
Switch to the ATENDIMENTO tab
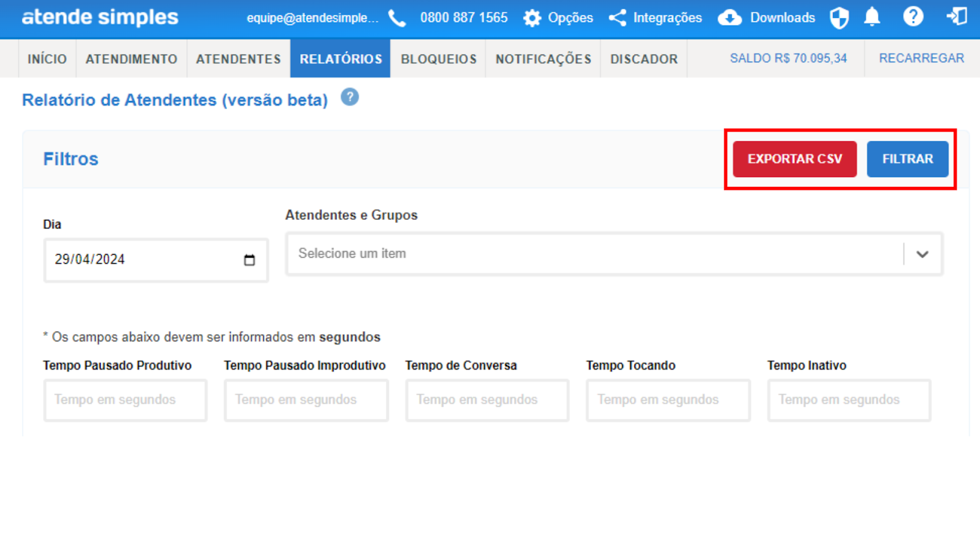[x=131, y=59]
